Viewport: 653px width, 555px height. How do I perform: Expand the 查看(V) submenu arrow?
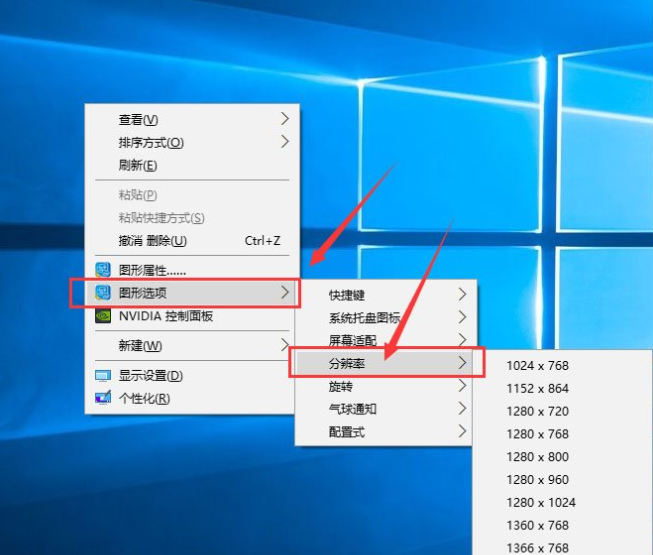285,119
